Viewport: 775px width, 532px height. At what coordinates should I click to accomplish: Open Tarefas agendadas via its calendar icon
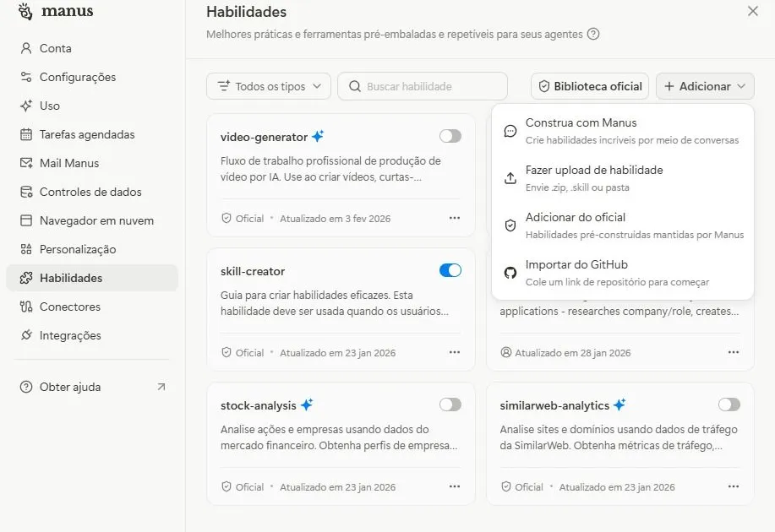pos(25,134)
